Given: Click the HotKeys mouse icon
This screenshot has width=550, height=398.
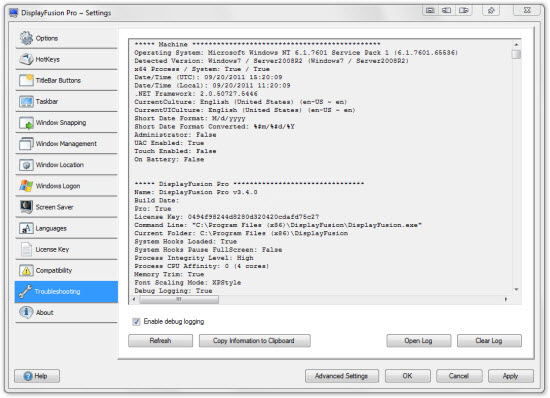Looking at the screenshot, I should click(26, 59).
